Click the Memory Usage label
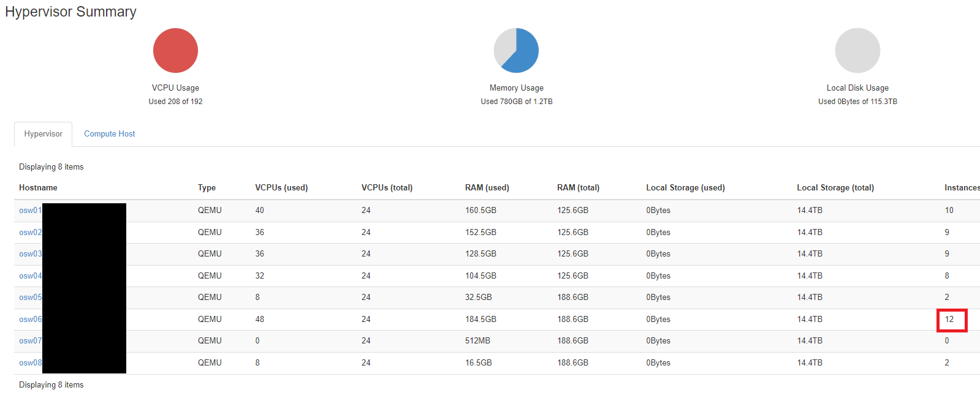This screenshot has height=401, width=980. pos(517,88)
